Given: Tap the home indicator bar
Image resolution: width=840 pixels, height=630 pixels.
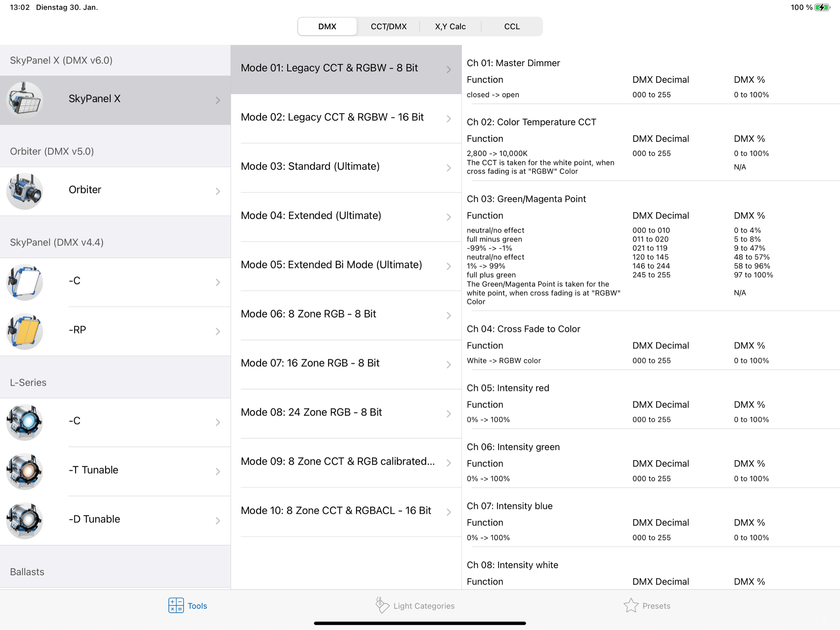Looking at the screenshot, I should 420,623.
